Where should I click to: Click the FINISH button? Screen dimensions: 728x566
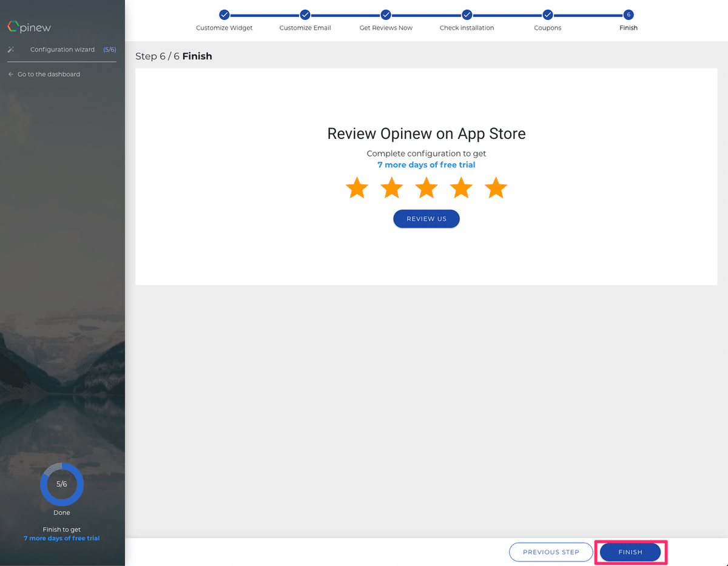pyautogui.click(x=630, y=552)
